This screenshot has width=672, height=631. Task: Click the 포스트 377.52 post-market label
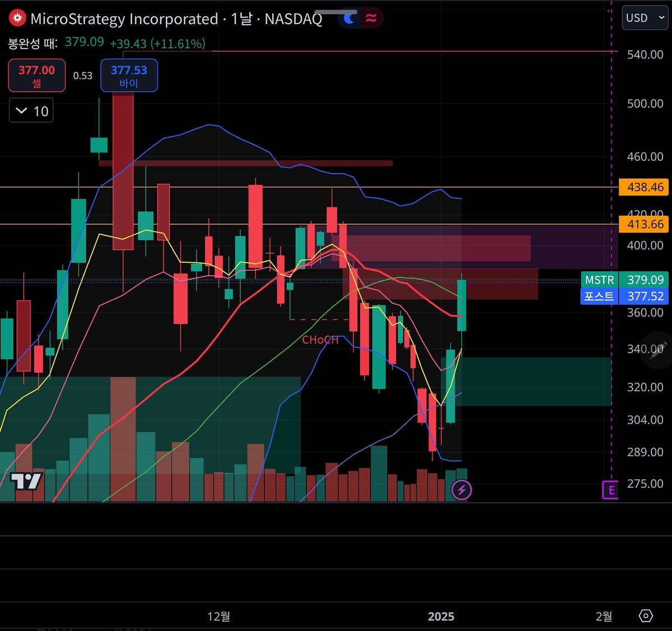pyautogui.click(x=624, y=296)
